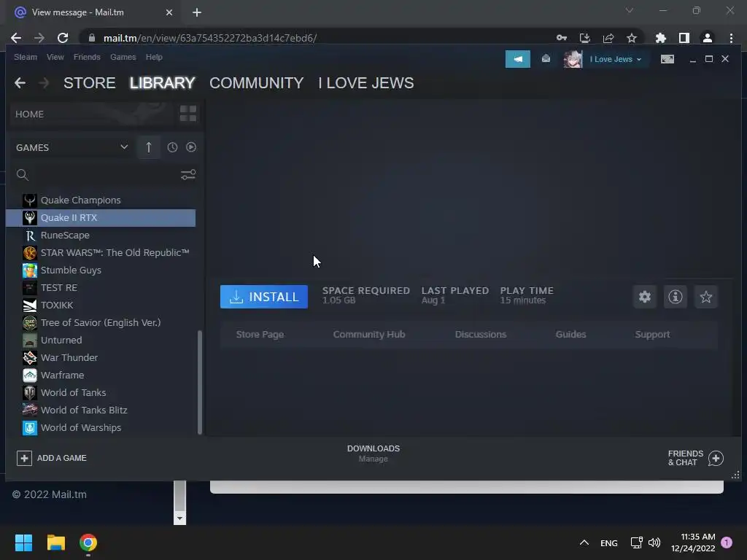Screen dimensions: 747x560
Task: Select Tree of Savior (English Ver.)
Action: 101,322
